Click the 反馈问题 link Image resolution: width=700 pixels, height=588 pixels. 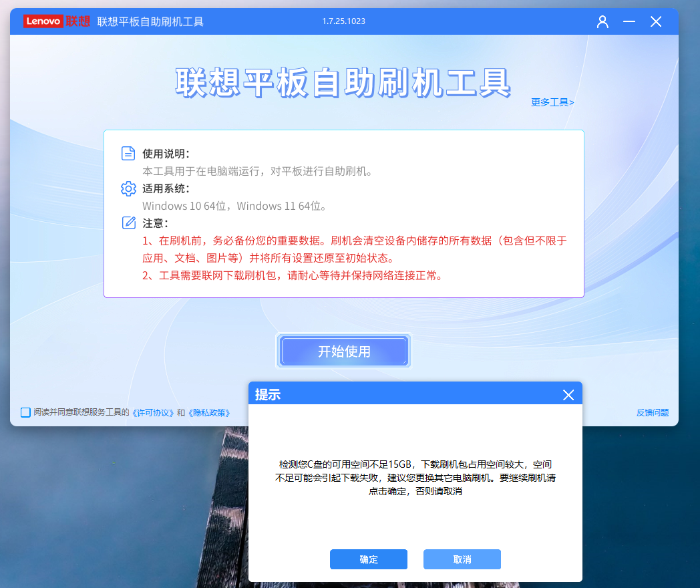point(653,413)
